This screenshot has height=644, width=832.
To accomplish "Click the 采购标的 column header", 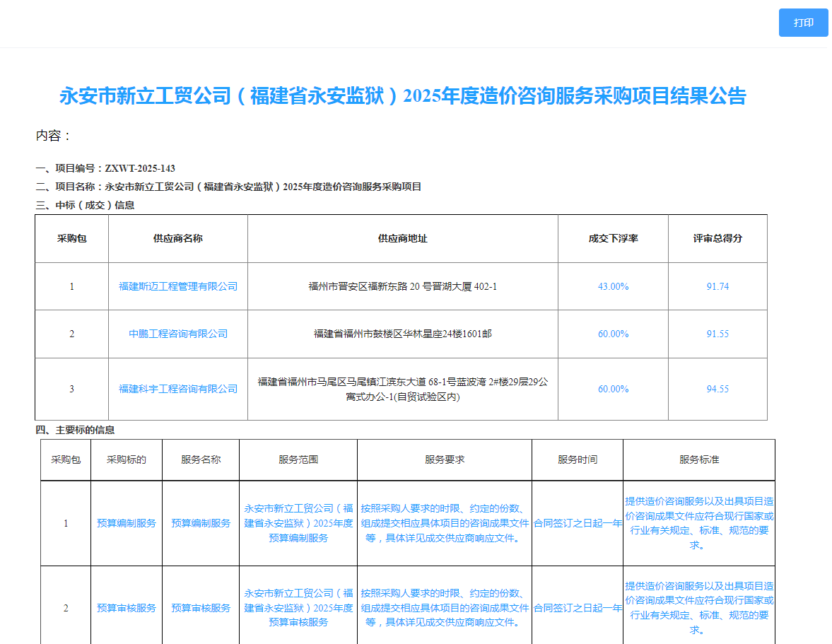I will (127, 460).
